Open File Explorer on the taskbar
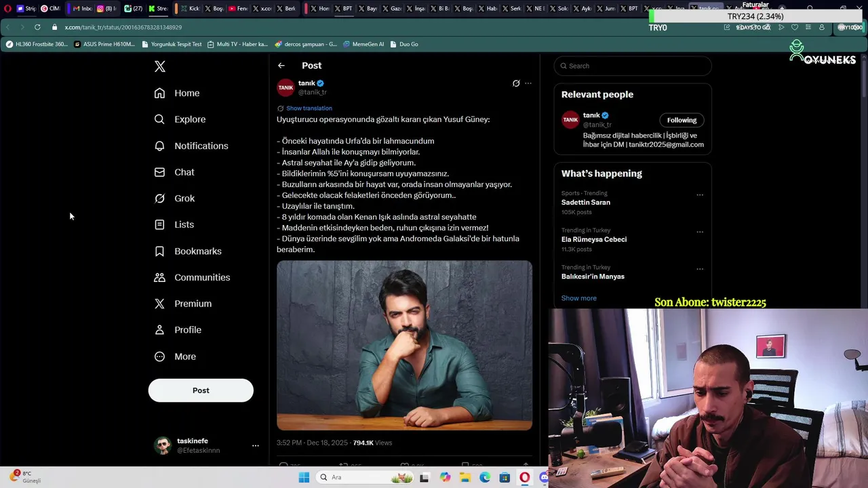Image resolution: width=868 pixels, height=488 pixels. pos(465,478)
